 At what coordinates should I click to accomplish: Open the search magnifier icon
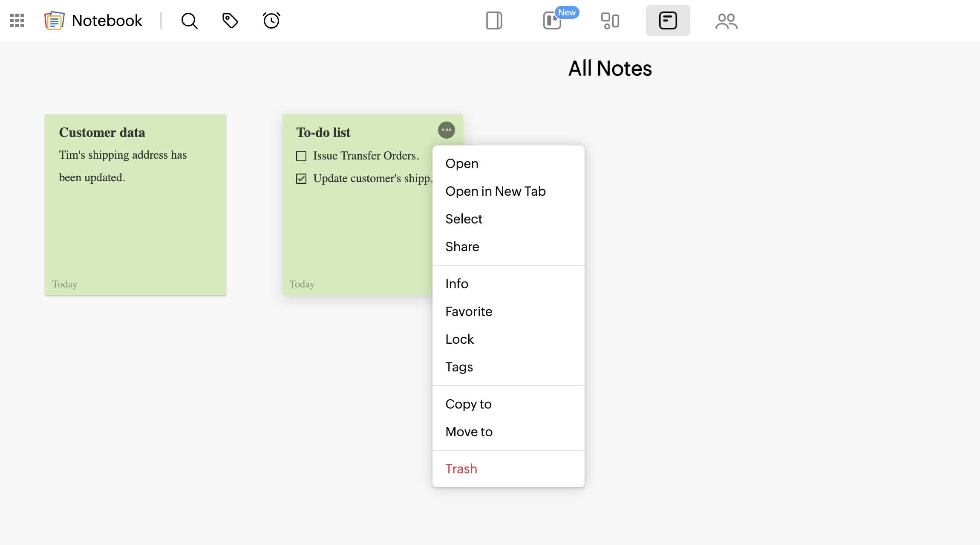click(189, 20)
